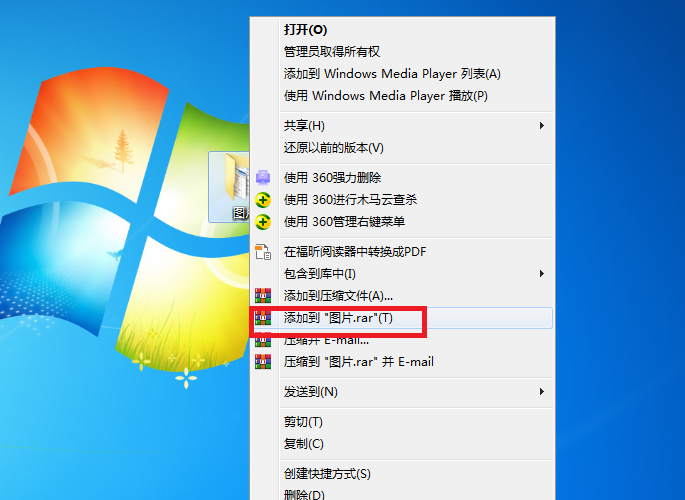Expand the 共享(H) submenu arrow

542,126
